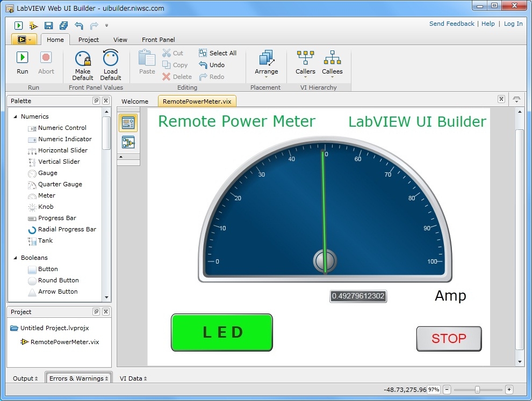Click the Abort button in ribbon
This screenshot has width=532, height=401.
46,63
